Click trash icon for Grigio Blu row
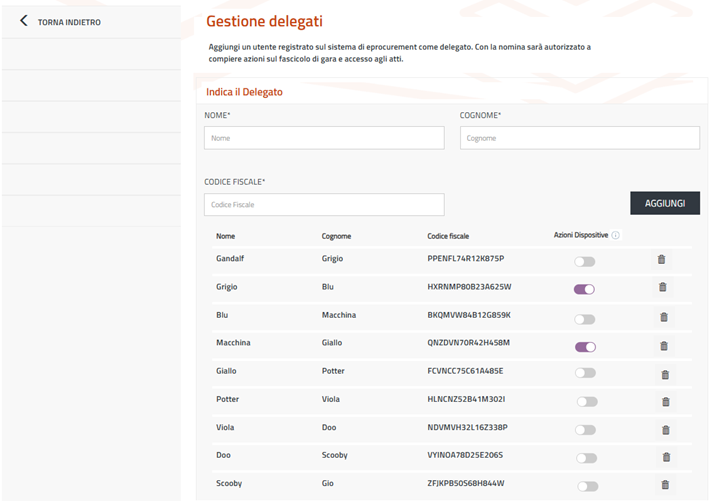 click(662, 288)
